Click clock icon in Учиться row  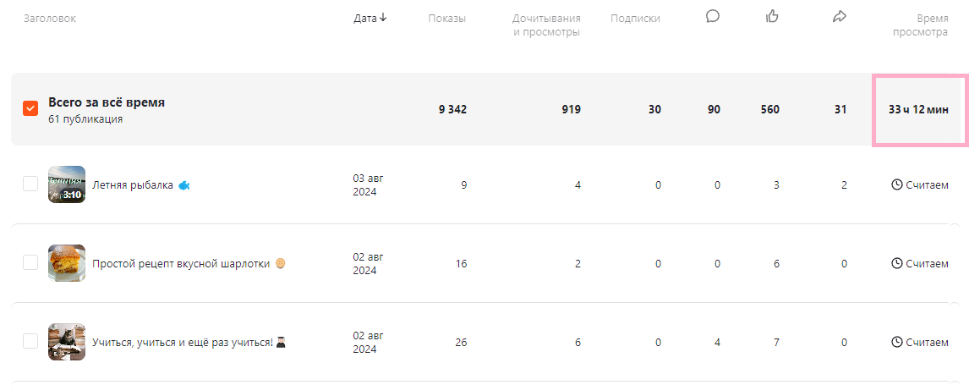(897, 343)
